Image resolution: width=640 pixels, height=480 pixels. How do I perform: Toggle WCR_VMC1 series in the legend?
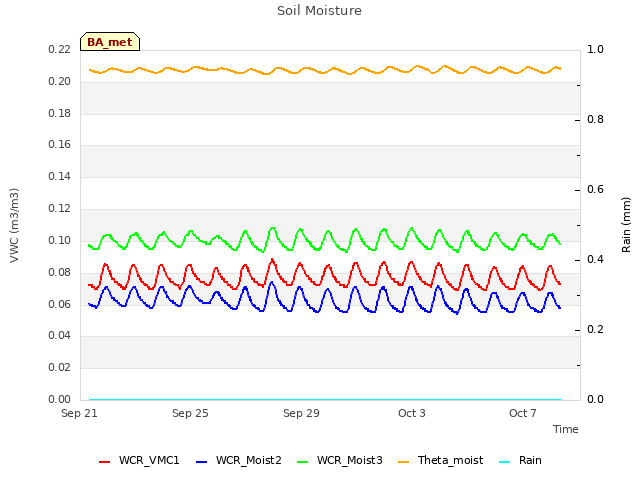(139, 460)
